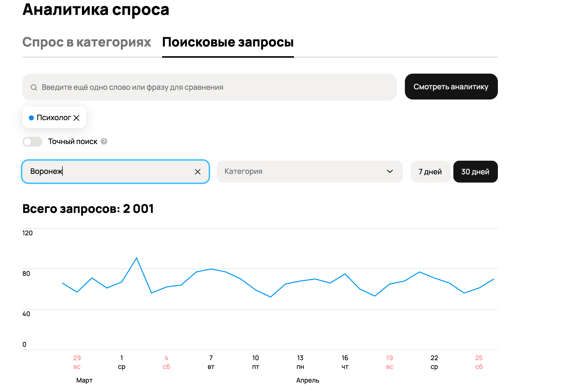Clear the Воронеж city field
The width and height of the screenshot is (571, 392).
click(x=197, y=172)
